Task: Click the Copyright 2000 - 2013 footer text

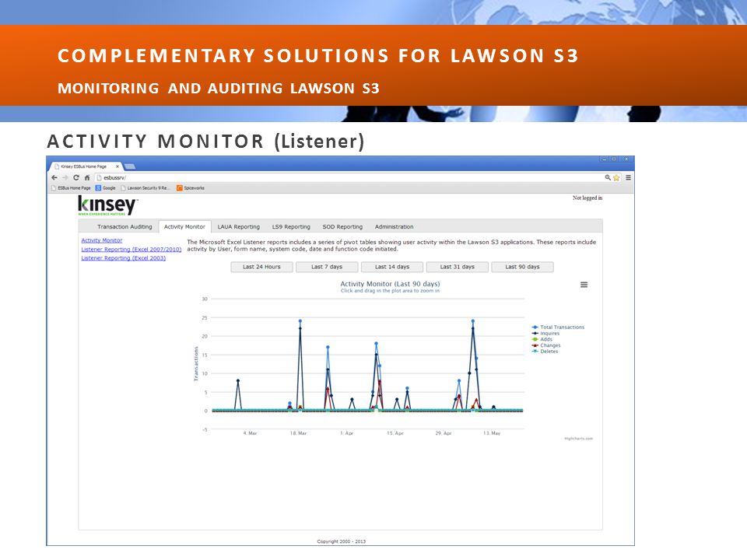Action: click(x=341, y=541)
